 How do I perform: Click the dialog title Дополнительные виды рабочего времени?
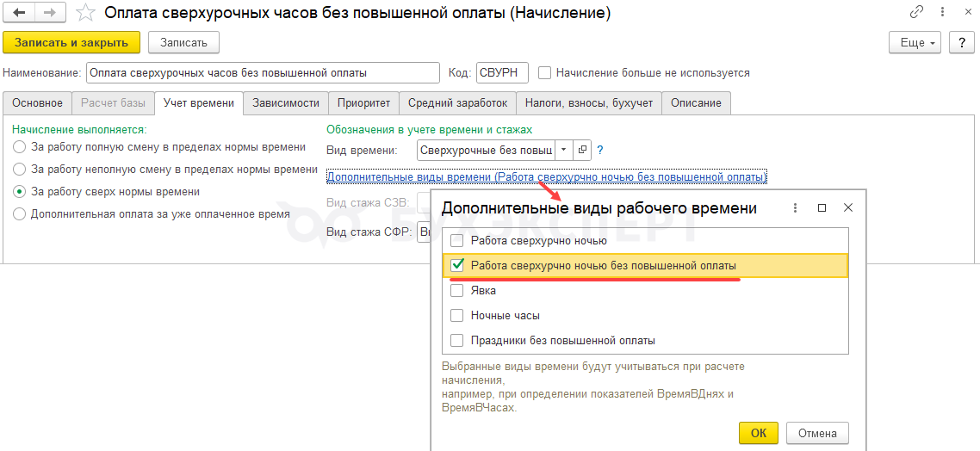[599, 208]
